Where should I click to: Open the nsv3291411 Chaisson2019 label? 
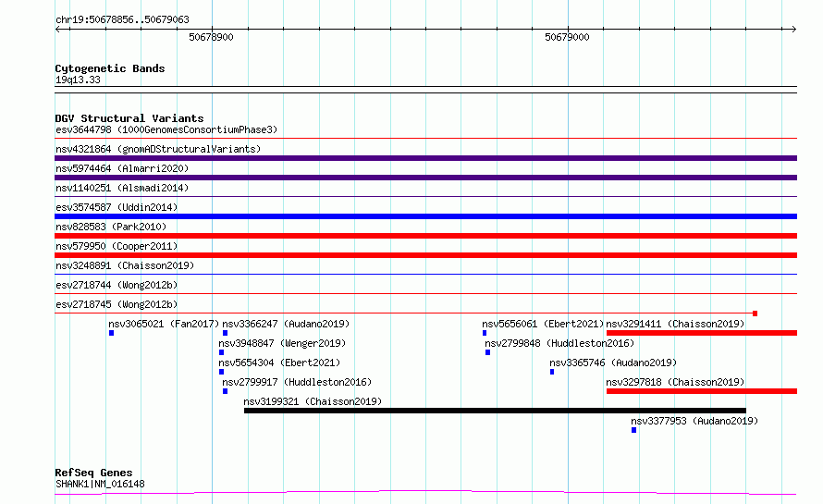[676, 324]
